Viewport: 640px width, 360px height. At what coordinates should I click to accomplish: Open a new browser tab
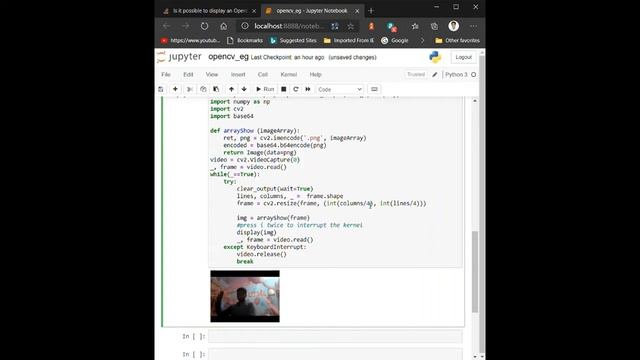pyautogui.click(x=371, y=11)
